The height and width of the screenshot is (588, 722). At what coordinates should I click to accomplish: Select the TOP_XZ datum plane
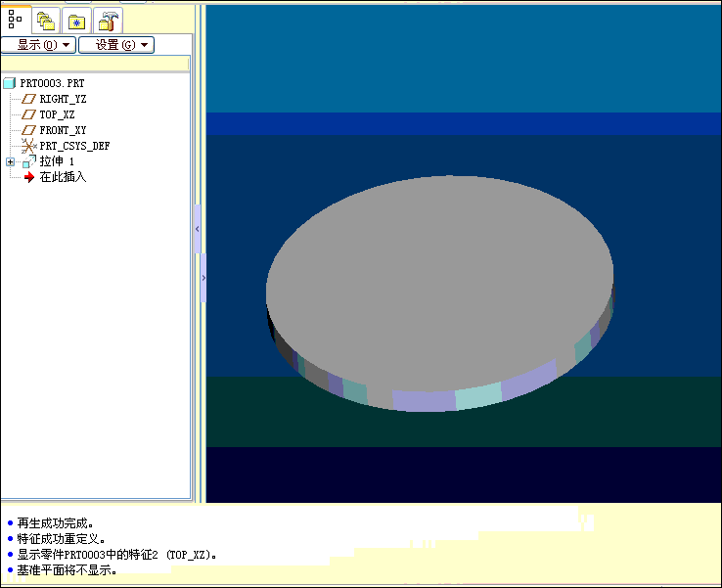pos(57,114)
